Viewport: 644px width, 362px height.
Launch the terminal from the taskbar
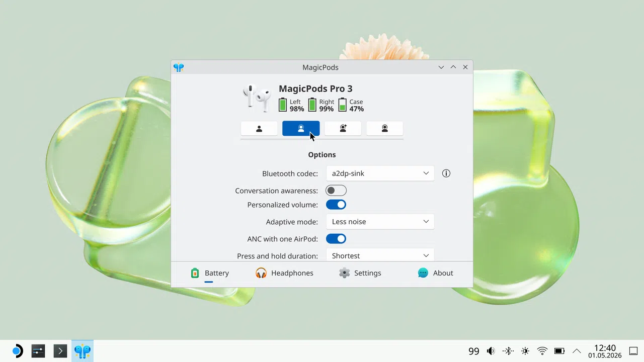(x=60, y=351)
